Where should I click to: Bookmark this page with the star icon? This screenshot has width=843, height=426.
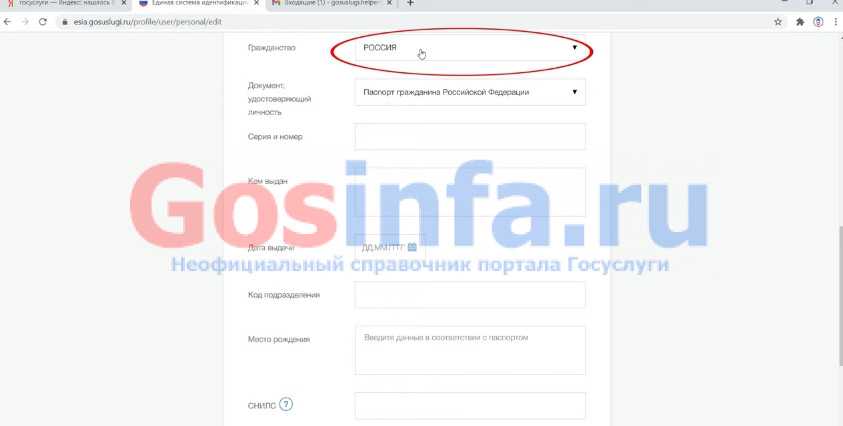(x=778, y=20)
